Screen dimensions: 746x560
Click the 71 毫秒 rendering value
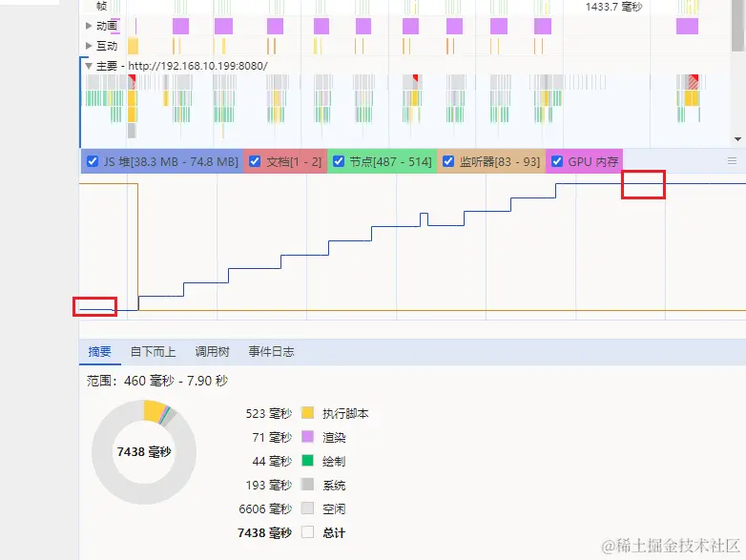(272, 437)
